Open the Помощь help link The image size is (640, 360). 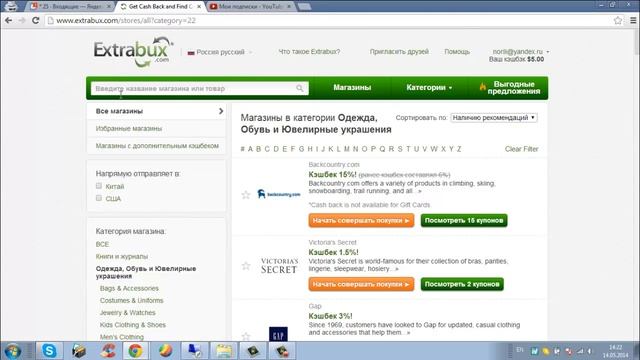click(457, 51)
